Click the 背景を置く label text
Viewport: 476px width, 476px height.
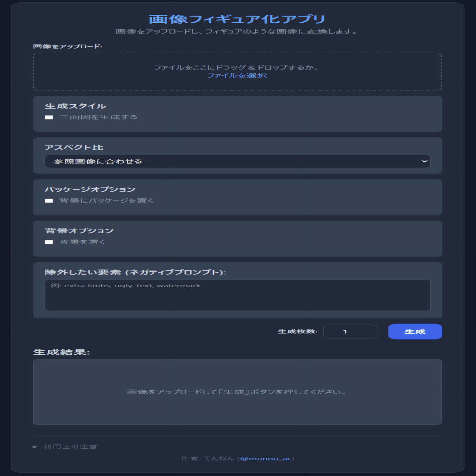[x=82, y=242]
